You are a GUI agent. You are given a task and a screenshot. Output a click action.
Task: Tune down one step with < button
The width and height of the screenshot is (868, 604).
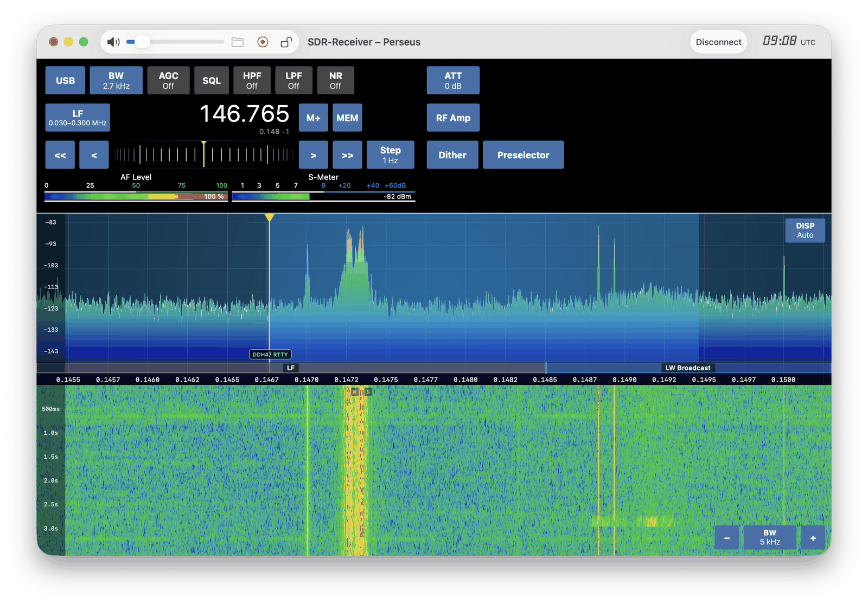94,155
